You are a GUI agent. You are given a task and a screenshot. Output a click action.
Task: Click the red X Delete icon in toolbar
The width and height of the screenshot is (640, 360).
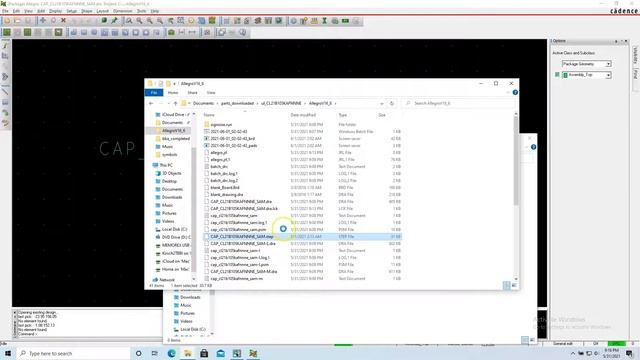tap(63, 20)
